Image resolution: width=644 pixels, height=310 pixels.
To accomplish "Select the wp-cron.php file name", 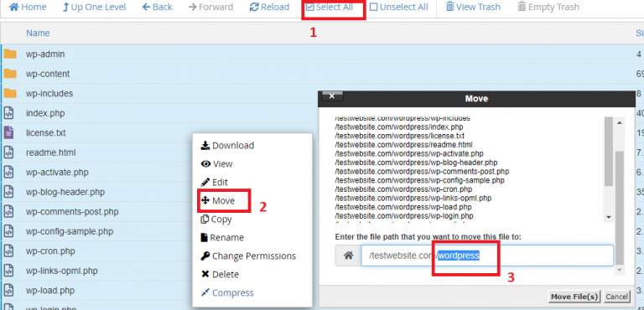I will 50,251.
